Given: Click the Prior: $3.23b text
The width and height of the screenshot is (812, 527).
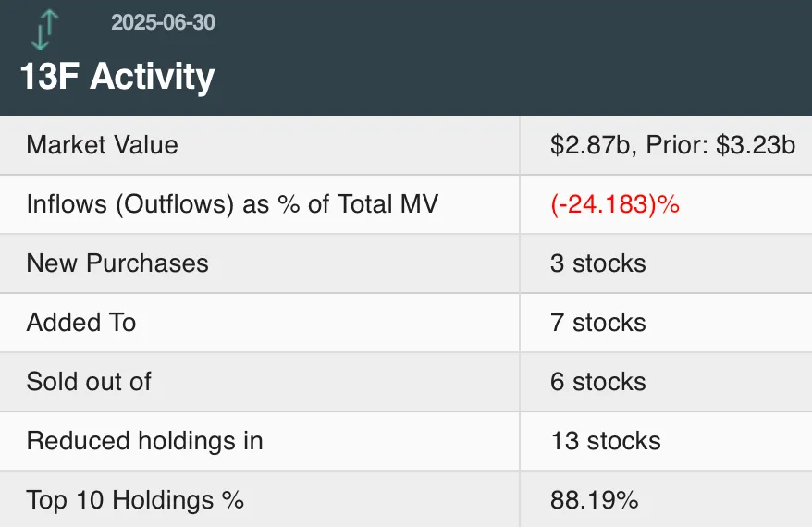Looking at the screenshot, I should (x=720, y=145).
